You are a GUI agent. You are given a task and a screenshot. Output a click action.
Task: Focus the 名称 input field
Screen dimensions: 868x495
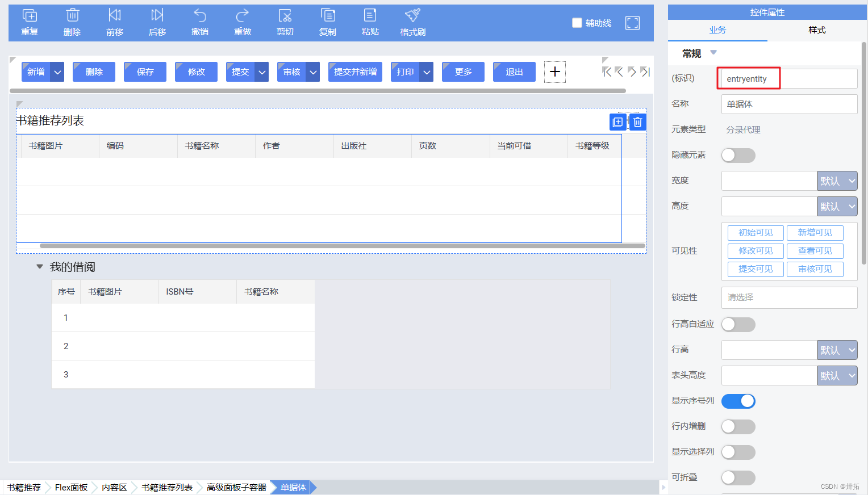(x=789, y=104)
